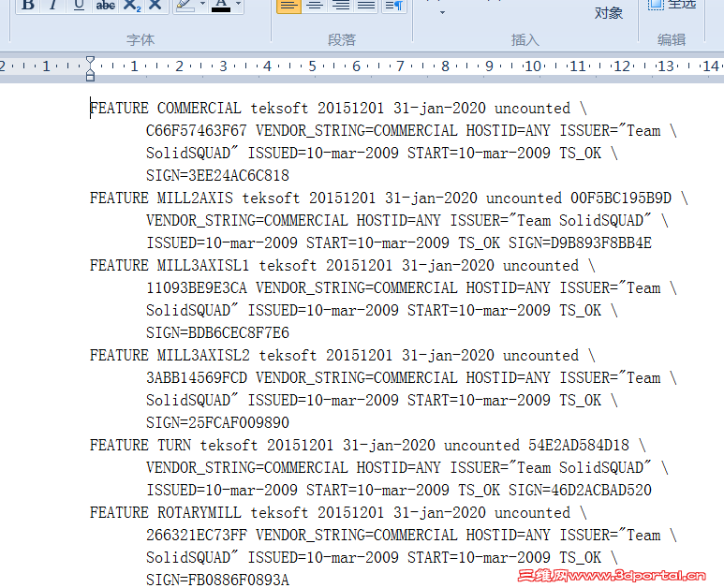
Task: Toggle bold formatting button
Action: click(28, 6)
